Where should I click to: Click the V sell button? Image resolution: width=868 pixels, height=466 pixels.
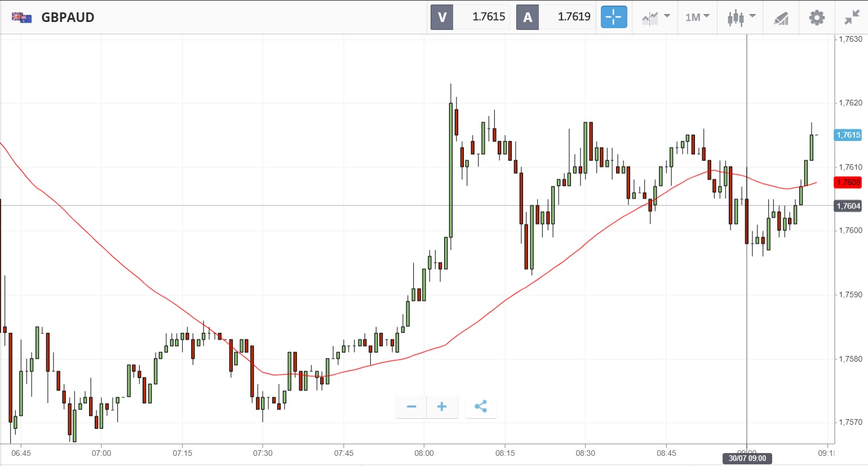tap(442, 17)
